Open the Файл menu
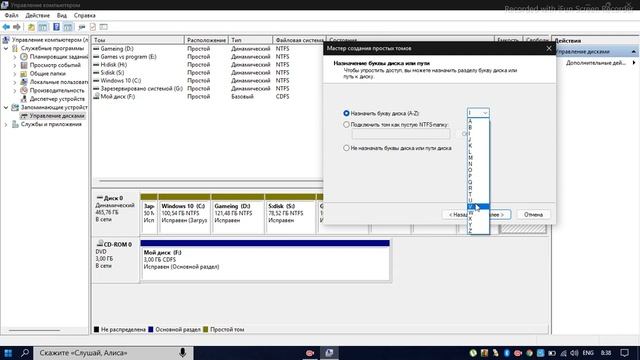This screenshot has width=640, height=360. [11, 16]
